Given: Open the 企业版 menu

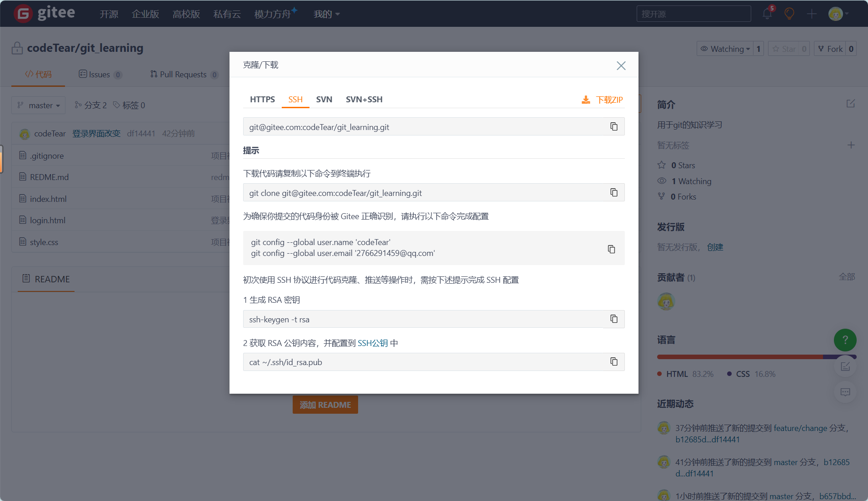Looking at the screenshot, I should [145, 14].
